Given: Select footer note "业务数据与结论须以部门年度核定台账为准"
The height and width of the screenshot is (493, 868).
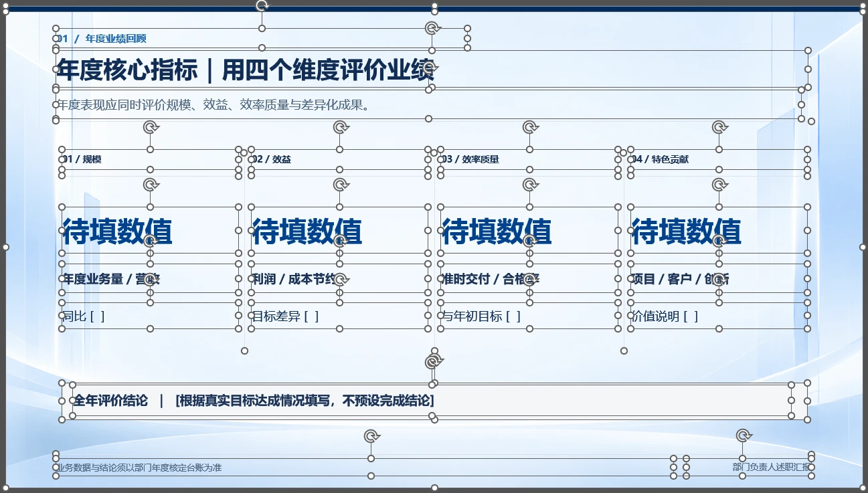Looking at the screenshot, I should pos(139,468).
